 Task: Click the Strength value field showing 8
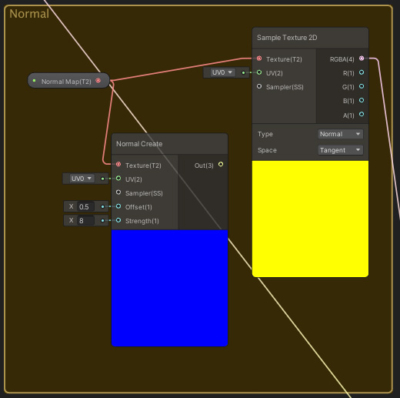point(86,220)
